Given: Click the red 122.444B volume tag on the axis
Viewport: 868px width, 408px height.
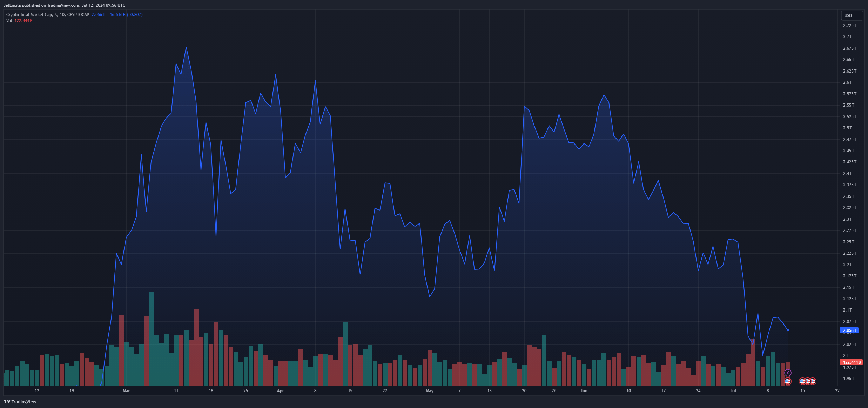Looking at the screenshot, I should (x=851, y=362).
